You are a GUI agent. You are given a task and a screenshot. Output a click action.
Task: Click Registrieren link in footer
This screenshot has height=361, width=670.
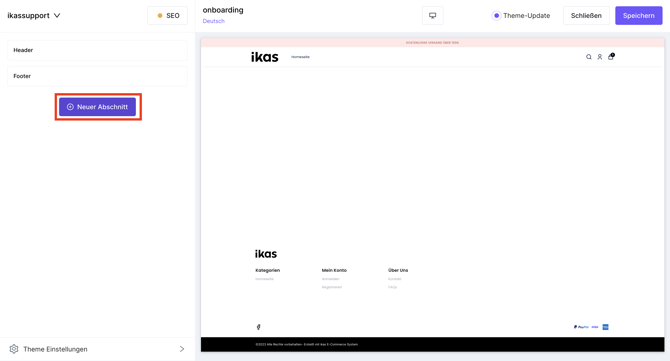332,287
